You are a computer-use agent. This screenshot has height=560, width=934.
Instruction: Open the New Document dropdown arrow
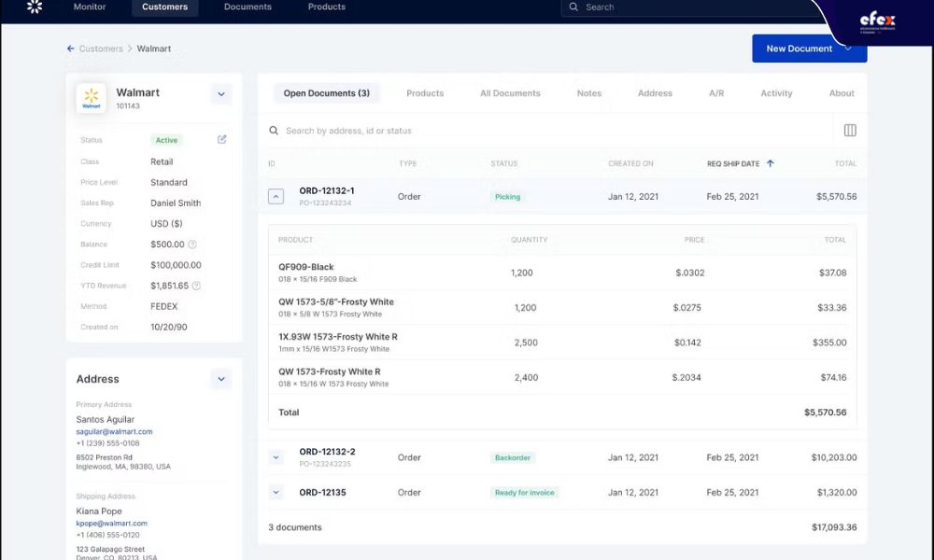(x=848, y=49)
